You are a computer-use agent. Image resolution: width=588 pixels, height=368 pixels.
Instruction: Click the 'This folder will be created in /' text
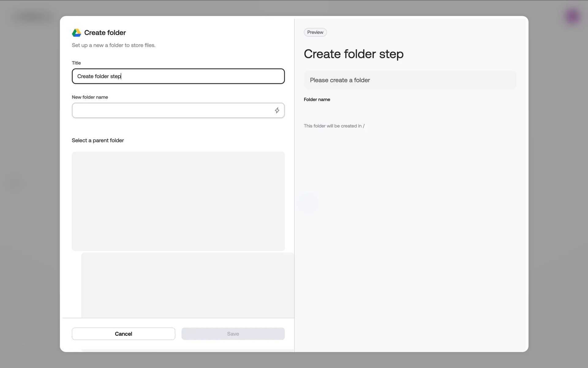pyautogui.click(x=334, y=126)
